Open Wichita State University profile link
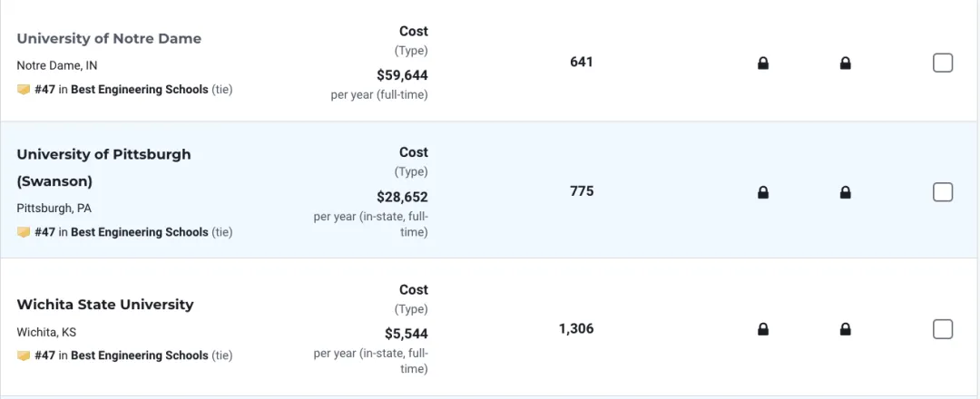The height and width of the screenshot is (399, 980). coord(105,305)
